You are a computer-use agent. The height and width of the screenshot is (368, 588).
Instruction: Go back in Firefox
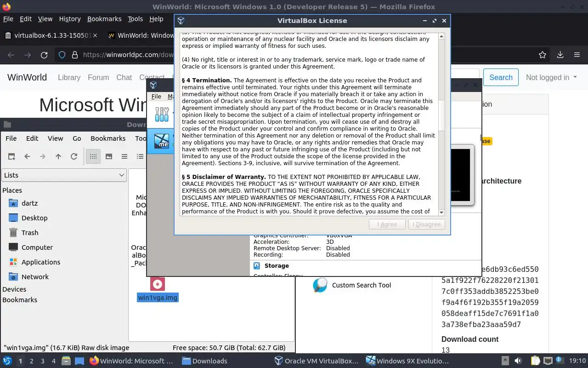pos(11,55)
